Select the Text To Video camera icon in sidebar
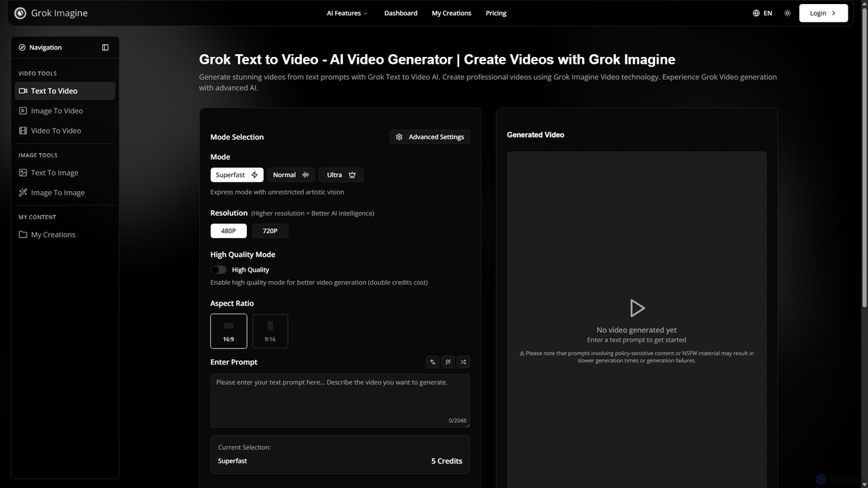The width and height of the screenshot is (868, 488). tap(23, 91)
